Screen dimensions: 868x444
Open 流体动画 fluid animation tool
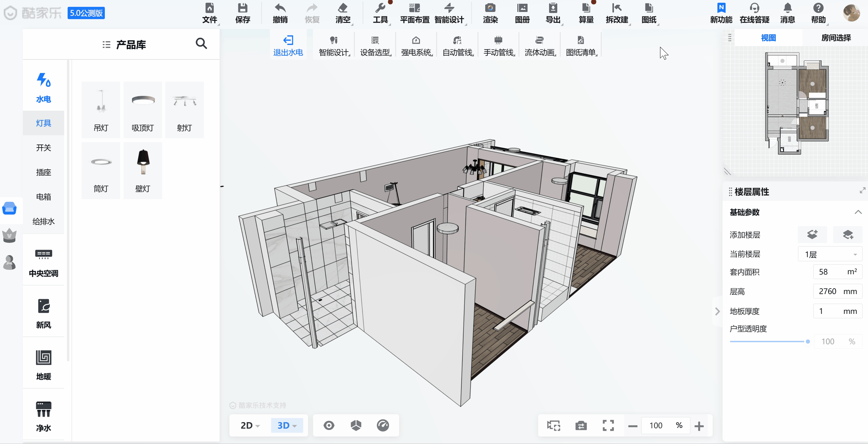point(540,45)
